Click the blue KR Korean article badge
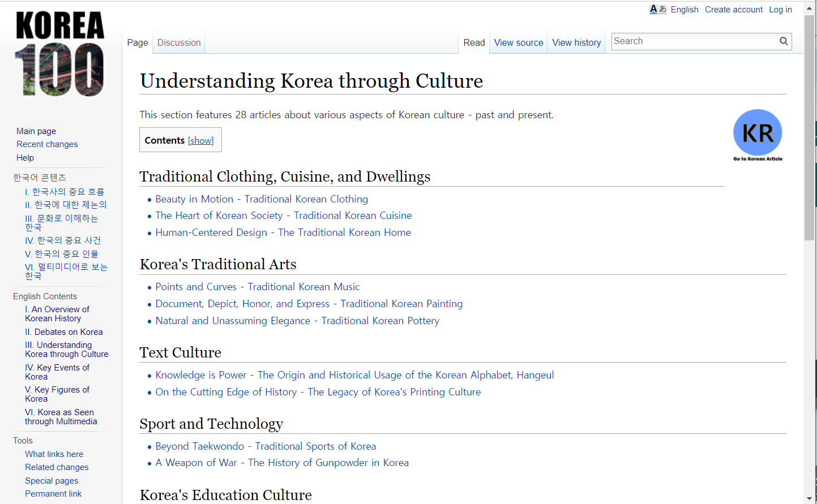 tap(758, 134)
